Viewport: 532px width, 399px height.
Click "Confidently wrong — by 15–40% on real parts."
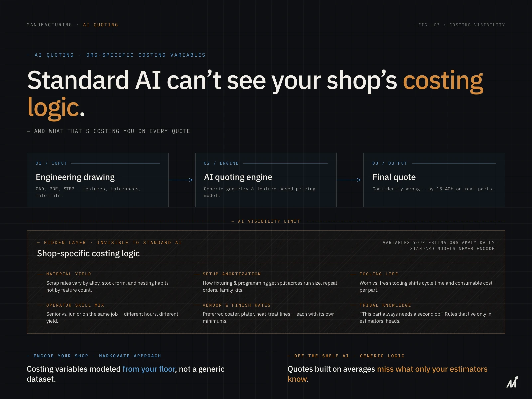[x=434, y=189]
